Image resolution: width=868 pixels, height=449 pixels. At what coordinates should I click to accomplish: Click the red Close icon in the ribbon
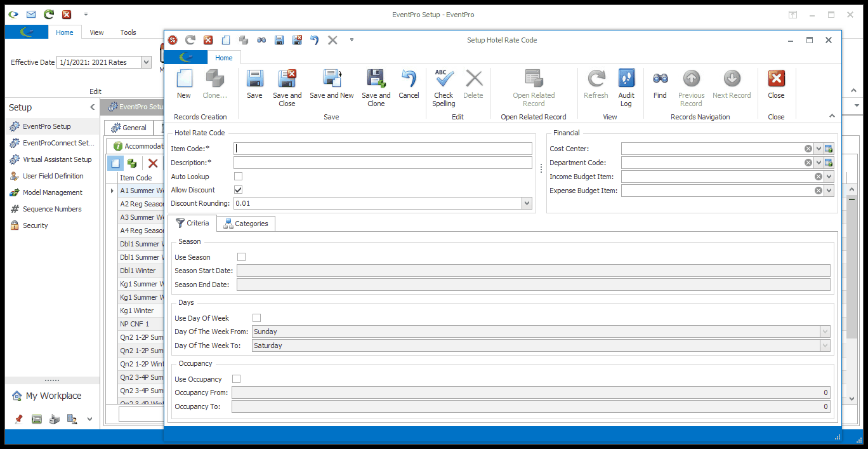776,79
